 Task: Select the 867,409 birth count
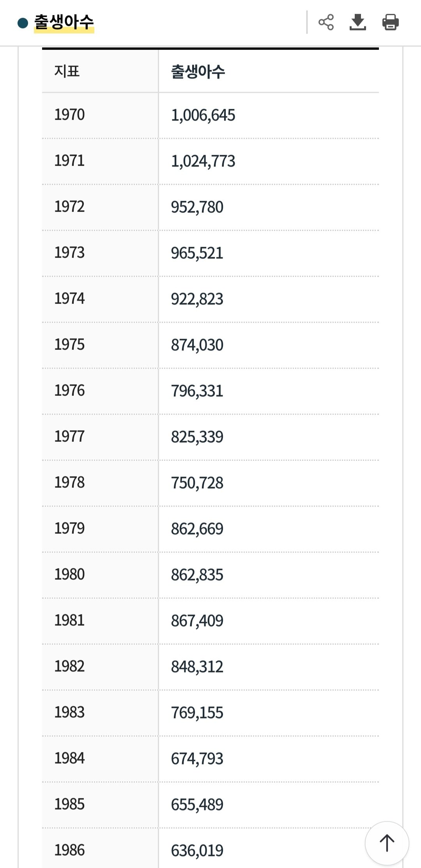click(197, 621)
